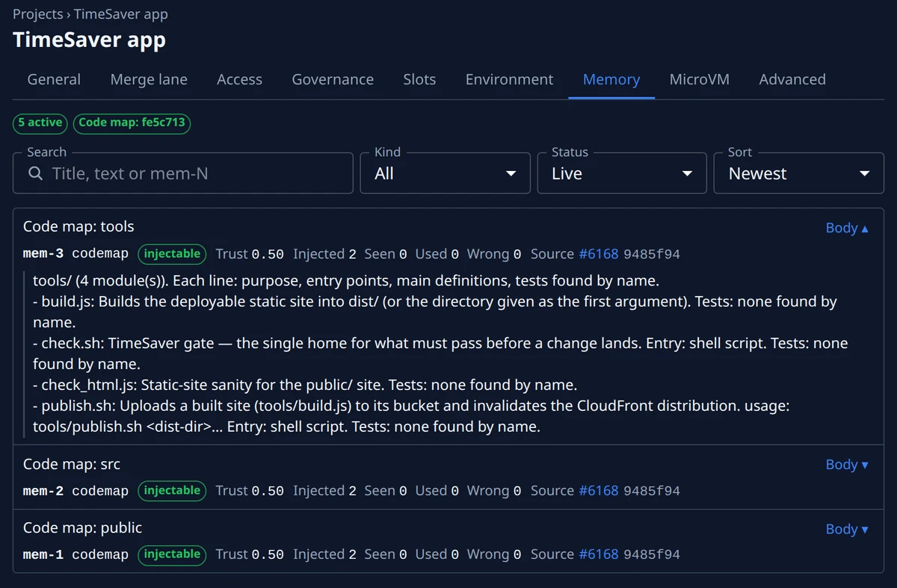897x588 pixels.
Task: Switch to the Environment tab
Action: click(x=509, y=79)
